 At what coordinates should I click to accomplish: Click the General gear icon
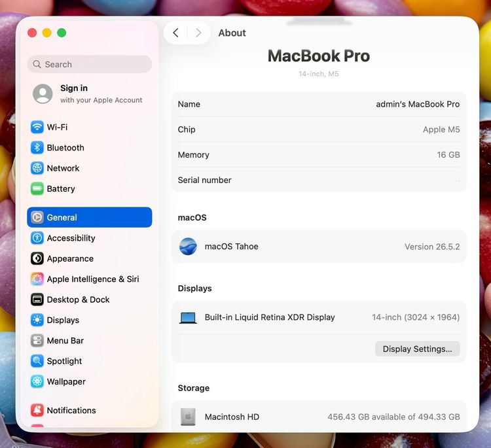click(x=37, y=217)
